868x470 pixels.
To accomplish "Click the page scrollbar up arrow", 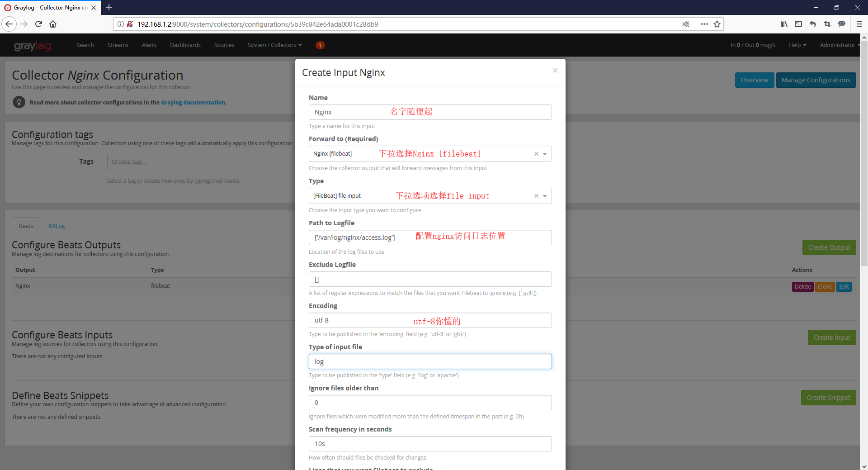I will pyautogui.click(x=864, y=38).
